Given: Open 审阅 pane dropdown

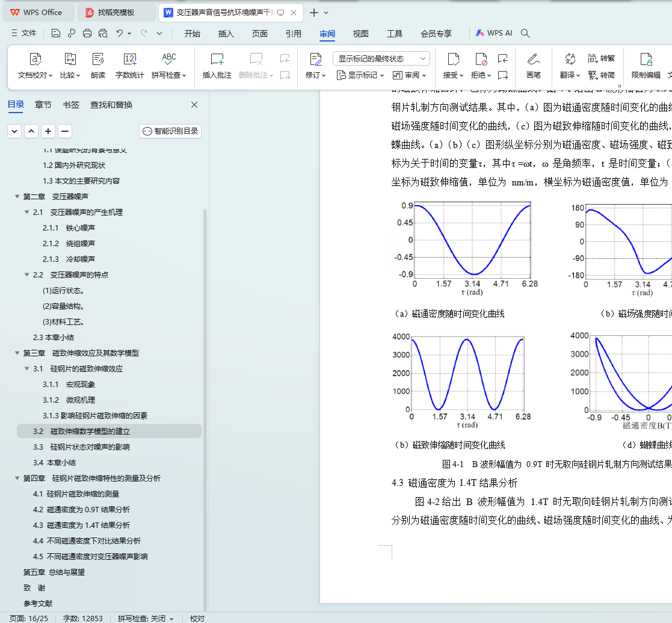Looking at the screenshot, I should 409,75.
